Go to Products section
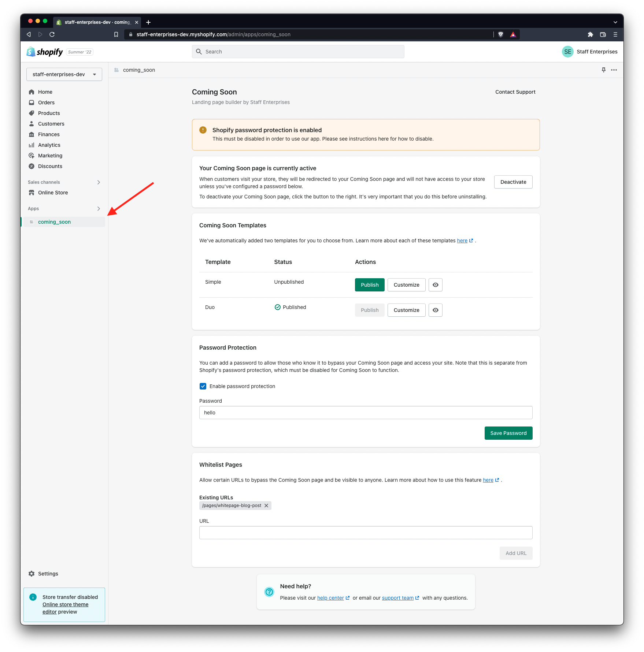Image resolution: width=644 pixels, height=652 pixels. (x=49, y=113)
